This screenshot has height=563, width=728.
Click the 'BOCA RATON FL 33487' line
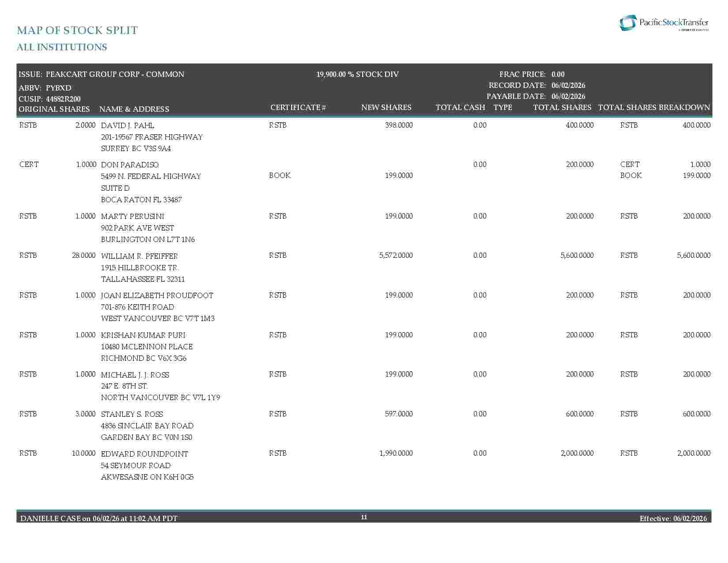141,200
